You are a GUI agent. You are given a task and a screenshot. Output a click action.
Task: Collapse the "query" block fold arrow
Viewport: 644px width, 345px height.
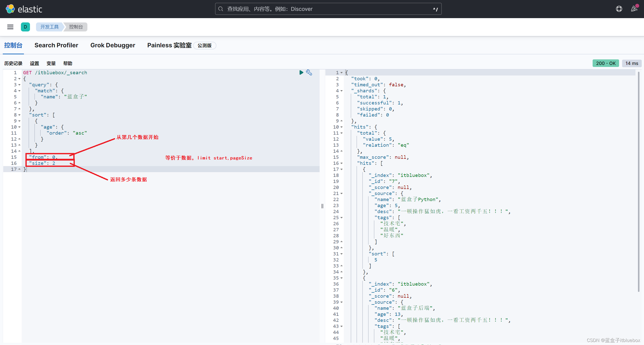(19, 85)
